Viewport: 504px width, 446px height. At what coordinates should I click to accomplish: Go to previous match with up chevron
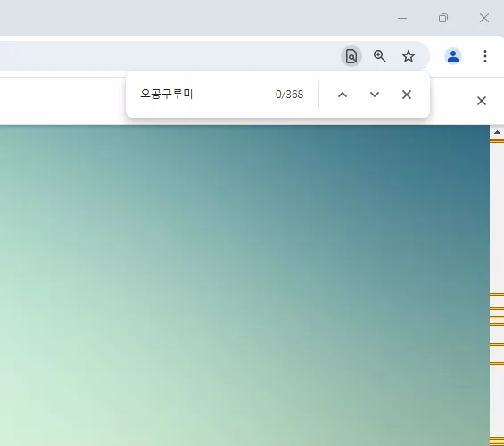[x=343, y=95]
